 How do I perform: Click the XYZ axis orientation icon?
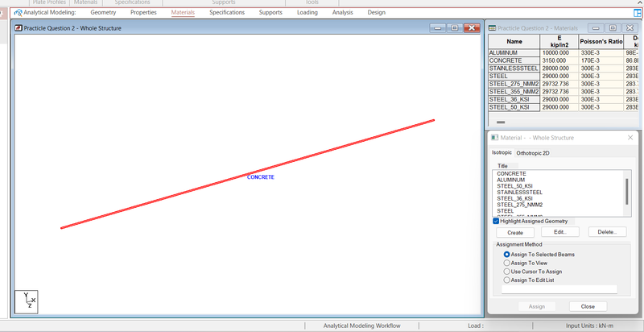click(27, 302)
